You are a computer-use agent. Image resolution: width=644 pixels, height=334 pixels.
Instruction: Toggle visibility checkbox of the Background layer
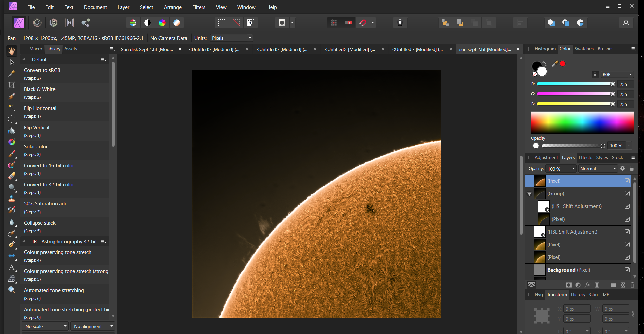(627, 270)
